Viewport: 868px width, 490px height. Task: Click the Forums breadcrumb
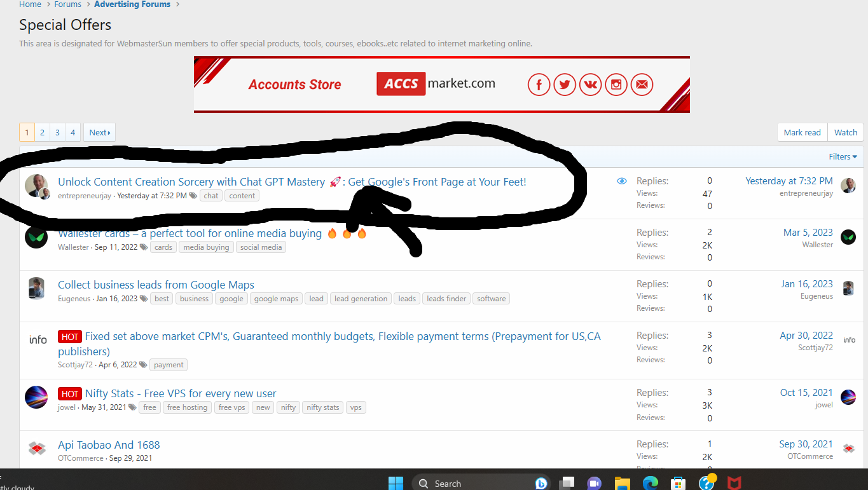tap(67, 4)
